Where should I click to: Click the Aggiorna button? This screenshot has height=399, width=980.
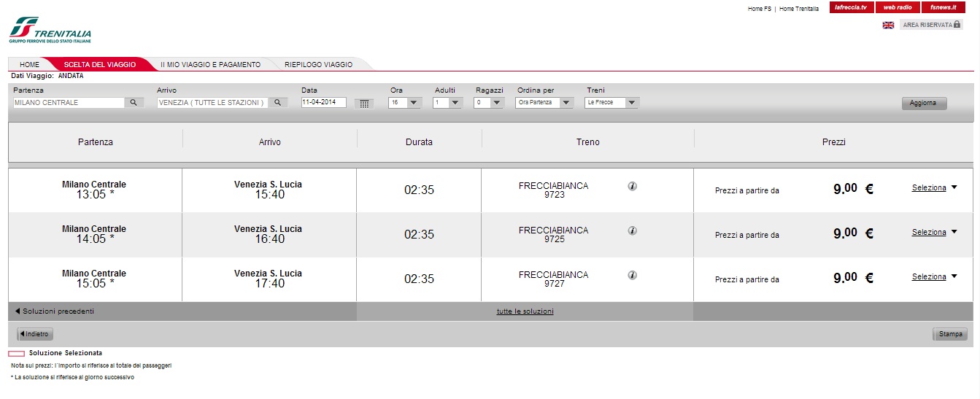924,103
